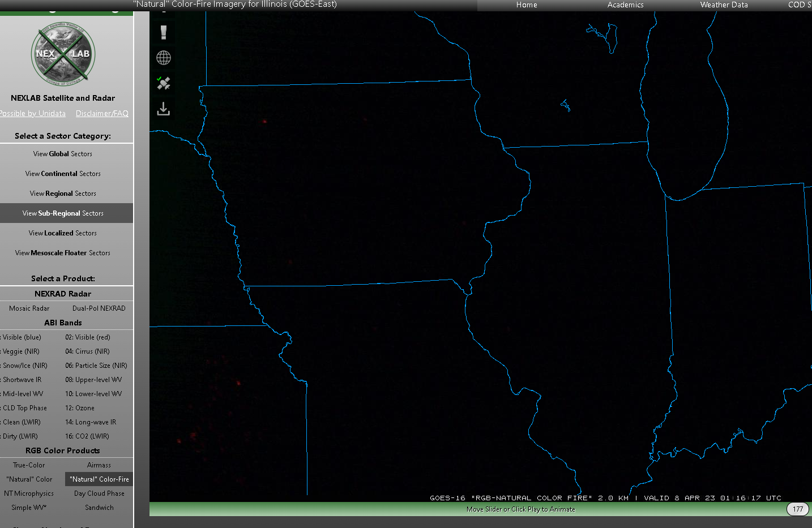Viewport: 812px width, 528px height.
Task: Choose the Simple WV* product
Action: point(29,508)
